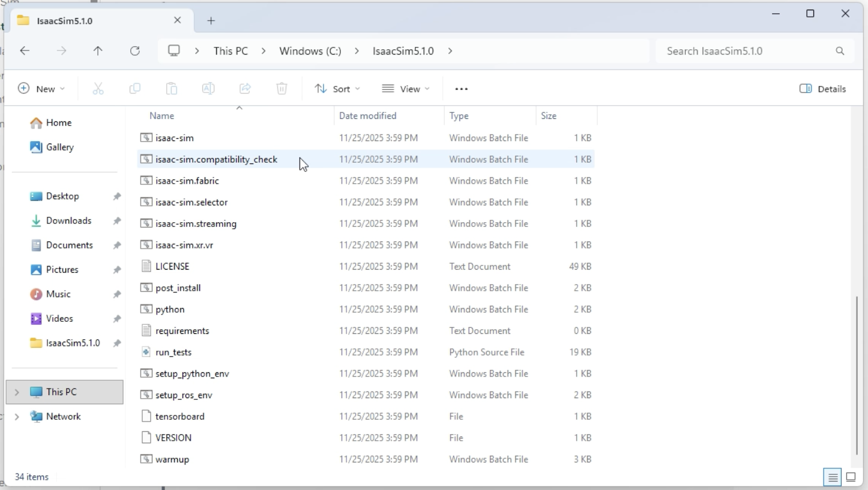The width and height of the screenshot is (868, 490).
Task: Open the Sort dropdown
Action: point(337,88)
